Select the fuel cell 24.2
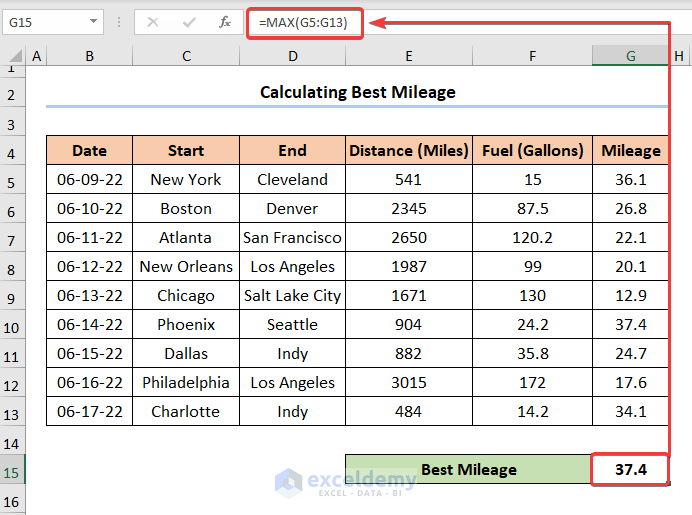Viewport: 692px width, 515px height. click(x=533, y=324)
